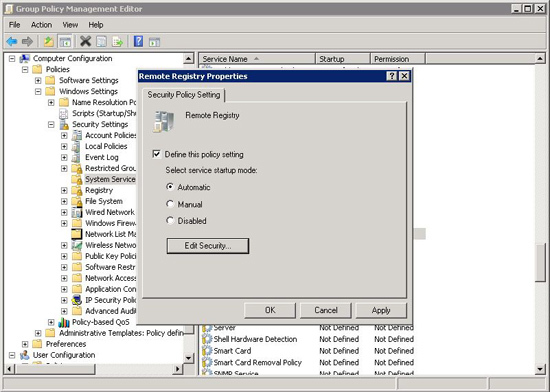
Task: Click the Up one level folder icon
Action: 49,42
